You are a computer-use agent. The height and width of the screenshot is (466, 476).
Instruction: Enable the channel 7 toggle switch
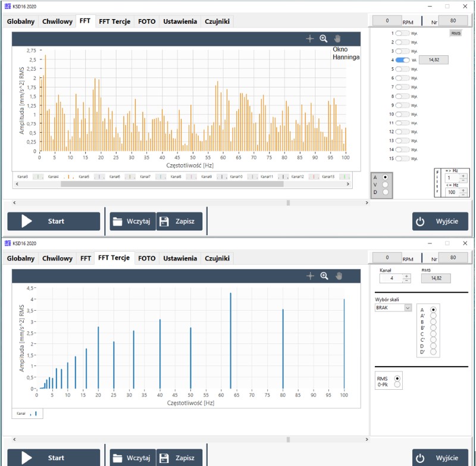click(x=403, y=87)
